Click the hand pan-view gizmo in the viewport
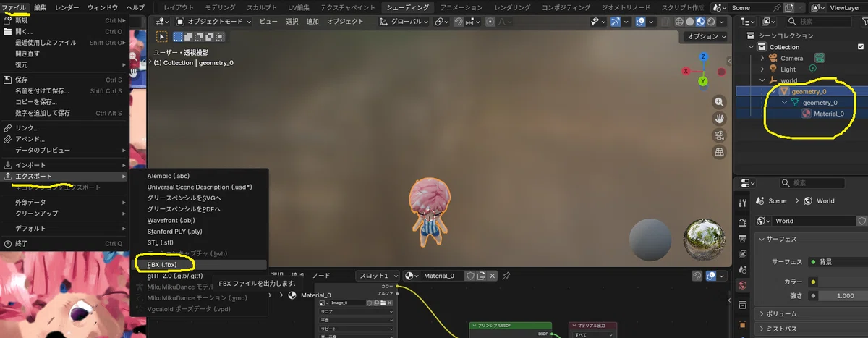The height and width of the screenshot is (338, 868). coord(719,119)
